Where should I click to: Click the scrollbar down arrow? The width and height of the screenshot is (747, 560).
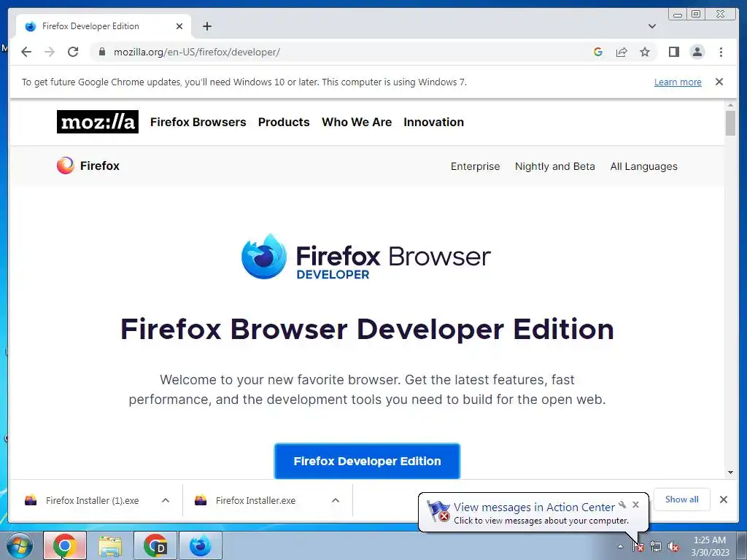[x=730, y=472]
